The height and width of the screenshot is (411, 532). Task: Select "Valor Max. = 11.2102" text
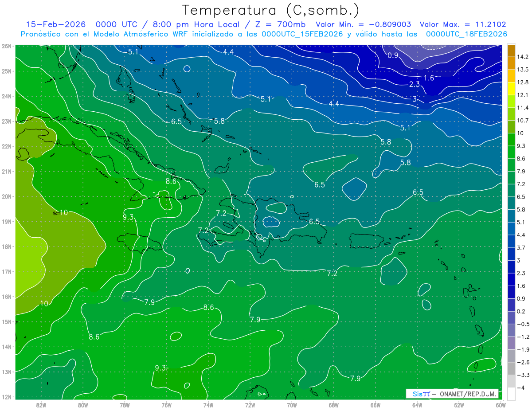[462, 24]
